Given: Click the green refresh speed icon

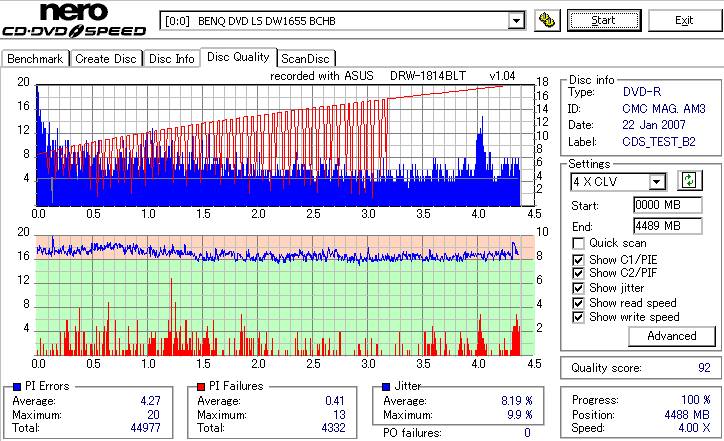Looking at the screenshot, I should 689,181.
